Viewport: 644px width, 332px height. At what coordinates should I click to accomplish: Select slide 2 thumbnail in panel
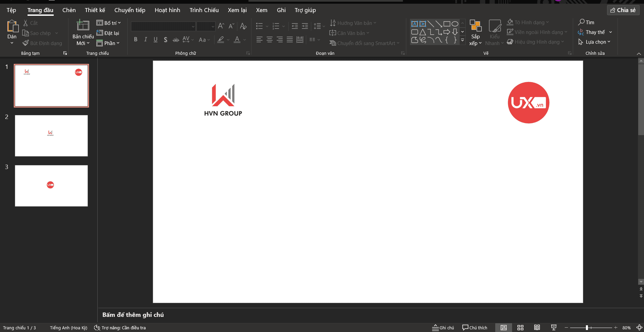[51, 136]
